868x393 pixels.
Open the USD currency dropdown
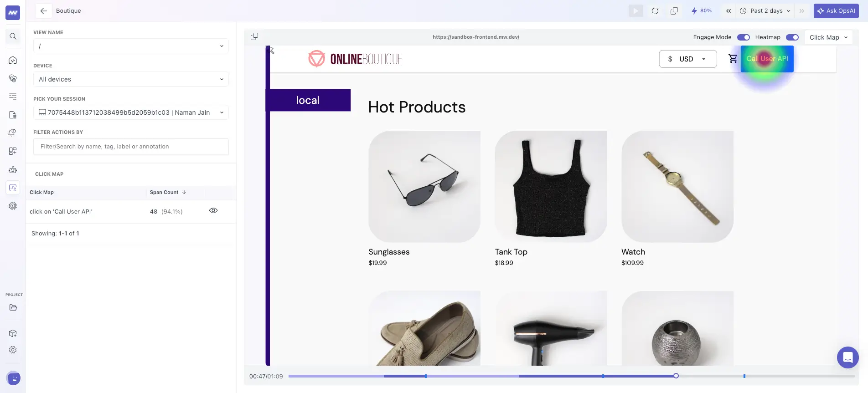tap(688, 59)
